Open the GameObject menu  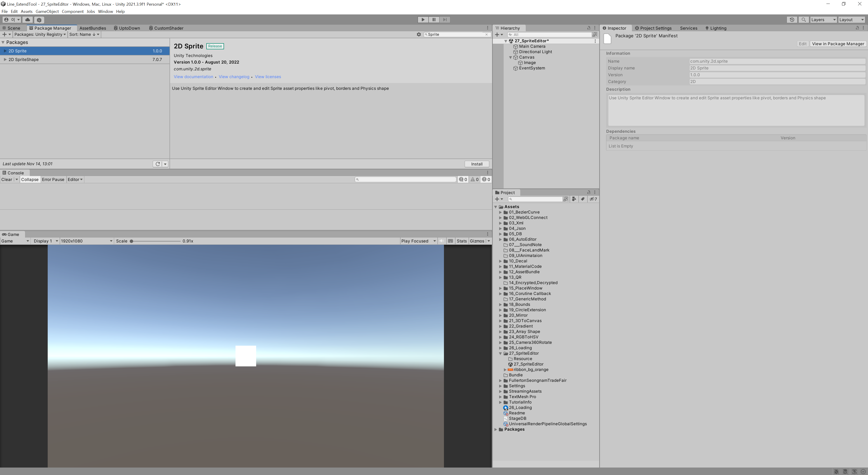pos(47,12)
